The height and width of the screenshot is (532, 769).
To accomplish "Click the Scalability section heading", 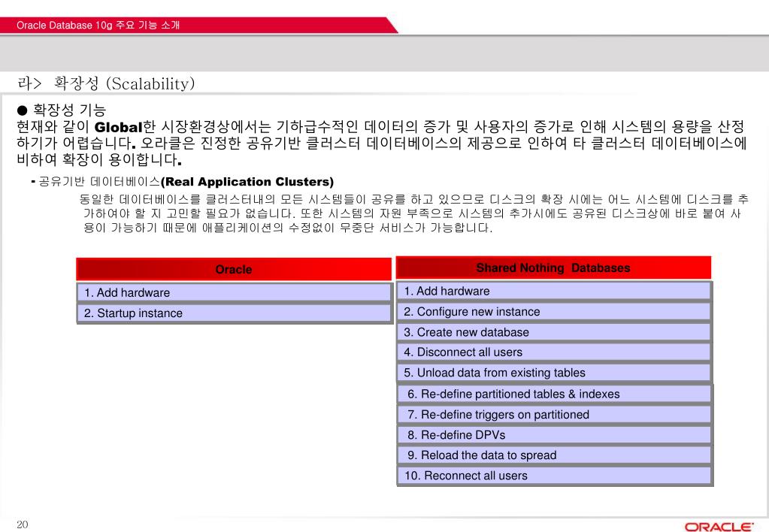I will (106, 83).
